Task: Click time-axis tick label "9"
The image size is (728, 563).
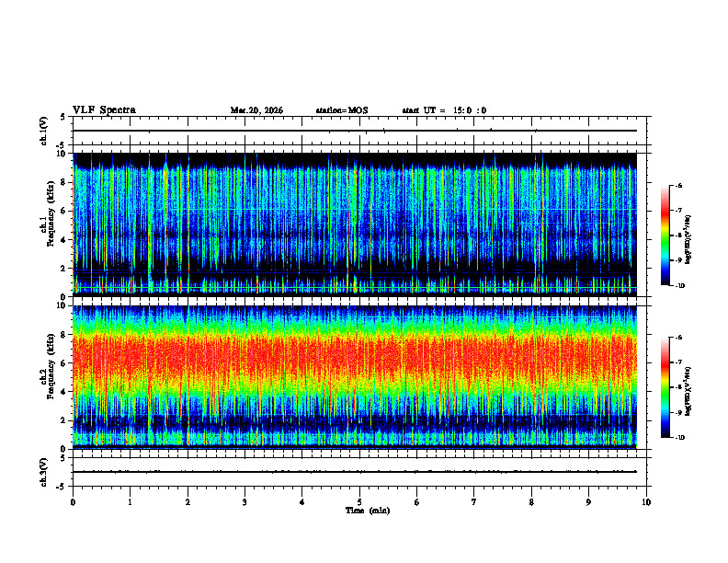Action: pyautogui.click(x=588, y=502)
